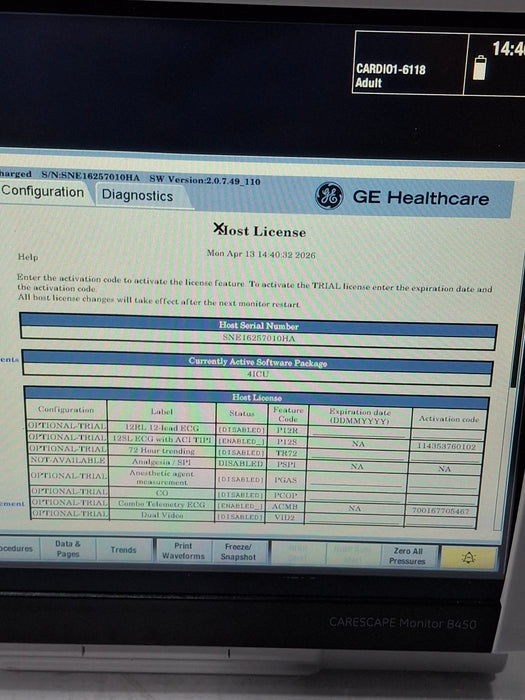525x700 pixels.
Task: Click feature code VID2
Action: click(285, 518)
